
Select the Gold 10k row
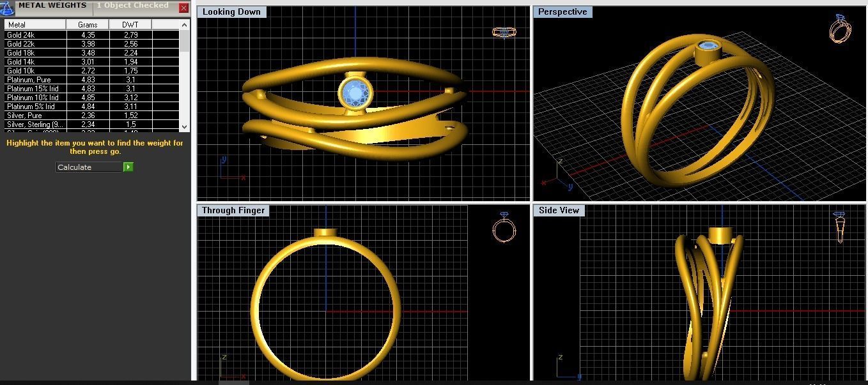(92, 71)
